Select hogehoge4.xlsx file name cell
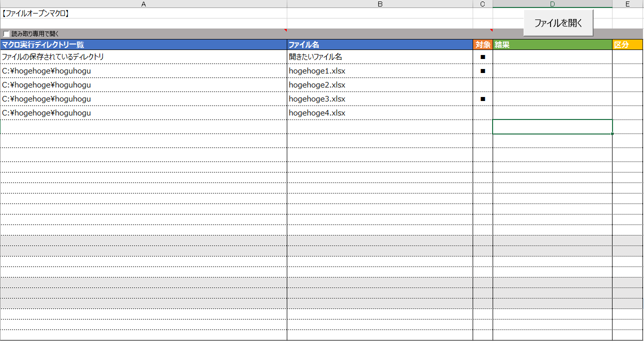The width and height of the screenshot is (644, 341). (380, 113)
